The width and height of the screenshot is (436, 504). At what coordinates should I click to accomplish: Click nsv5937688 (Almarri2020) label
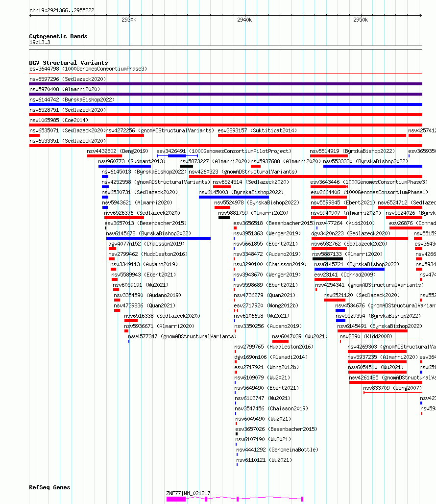pos(286,161)
